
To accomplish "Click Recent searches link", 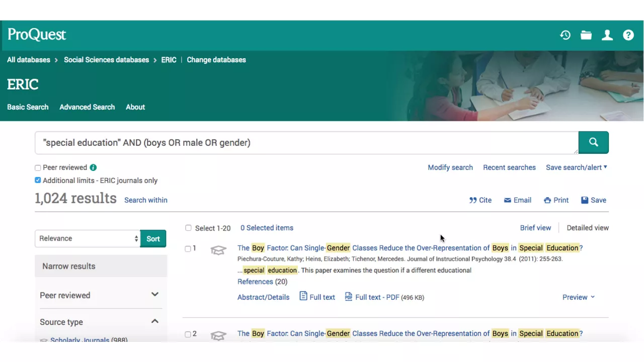I will pos(509,167).
